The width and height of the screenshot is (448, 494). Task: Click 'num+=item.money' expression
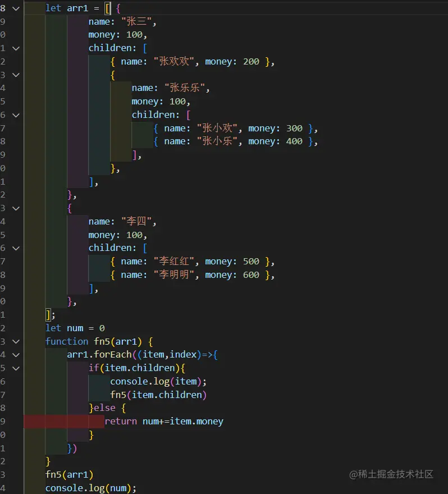point(182,422)
